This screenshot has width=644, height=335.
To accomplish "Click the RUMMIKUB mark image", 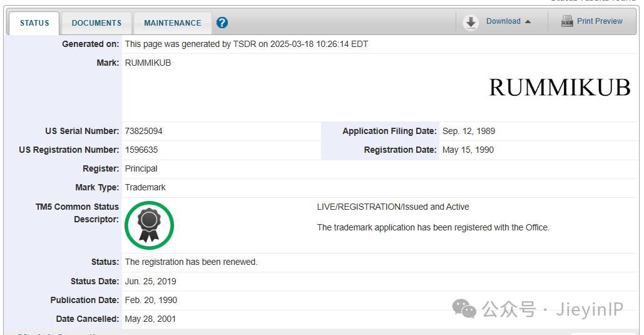I will point(560,88).
